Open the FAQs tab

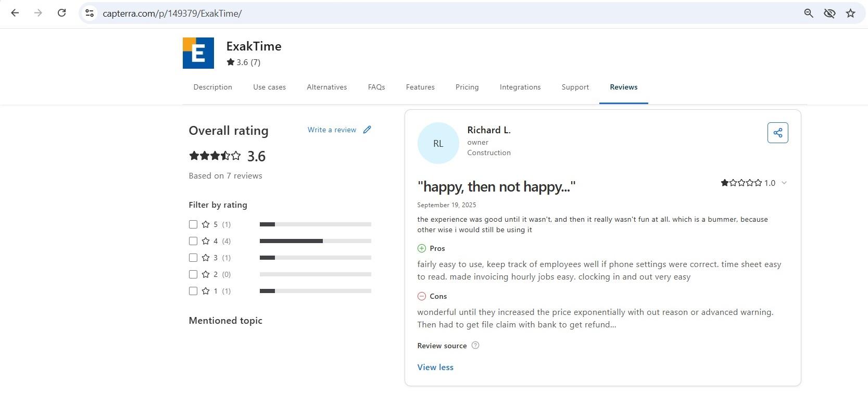pyautogui.click(x=376, y=87)
